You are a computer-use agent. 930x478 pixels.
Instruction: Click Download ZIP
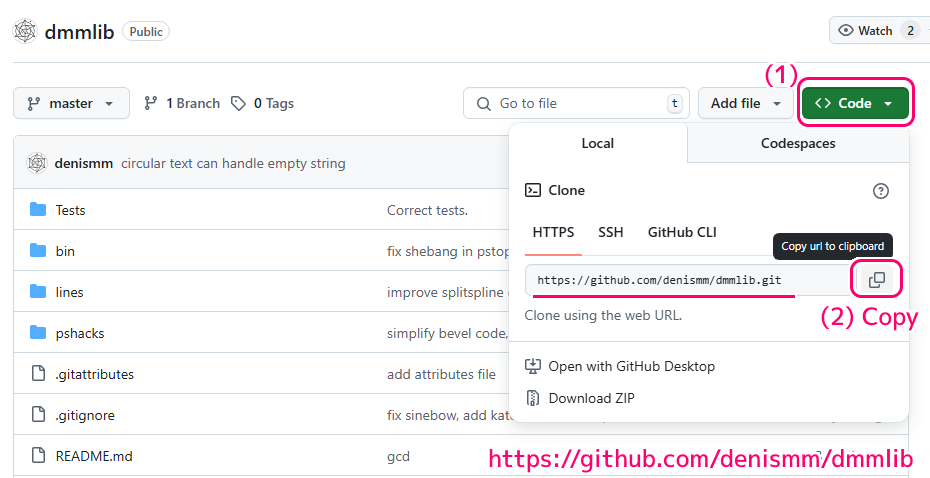[580, 398]
